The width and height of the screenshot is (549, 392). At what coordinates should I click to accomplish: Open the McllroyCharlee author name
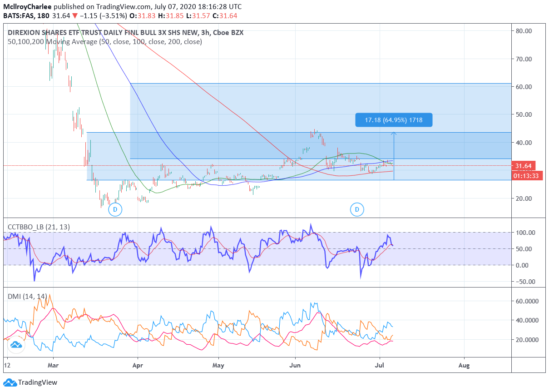pos(28,7)
